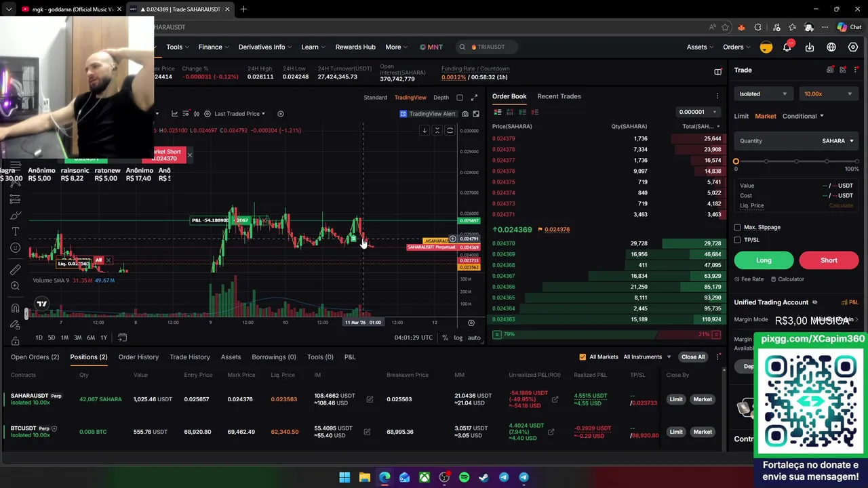Open the Calculator tool
This screenshot has width=868, height=488.
point(787,279)
